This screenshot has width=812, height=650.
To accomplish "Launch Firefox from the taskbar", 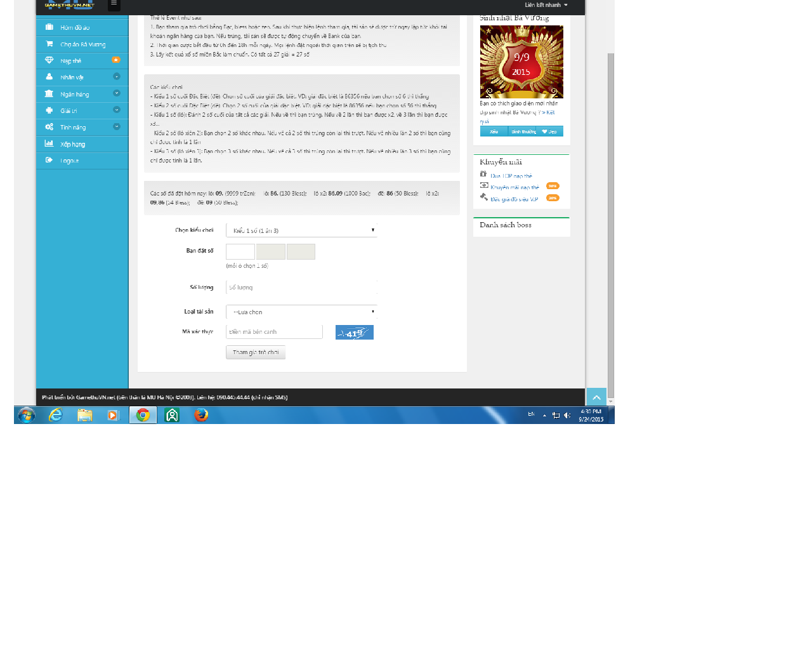I will [x=201, y=415].
